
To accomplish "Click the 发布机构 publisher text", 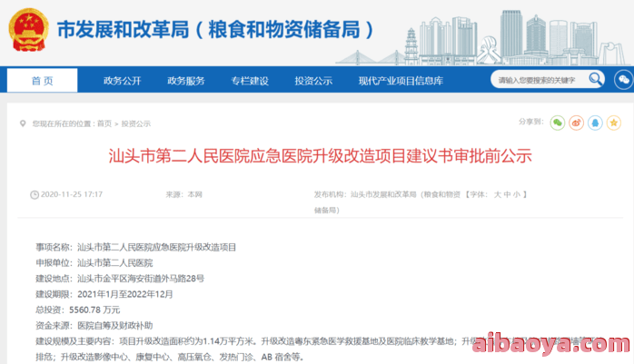I will pos(387,202).
